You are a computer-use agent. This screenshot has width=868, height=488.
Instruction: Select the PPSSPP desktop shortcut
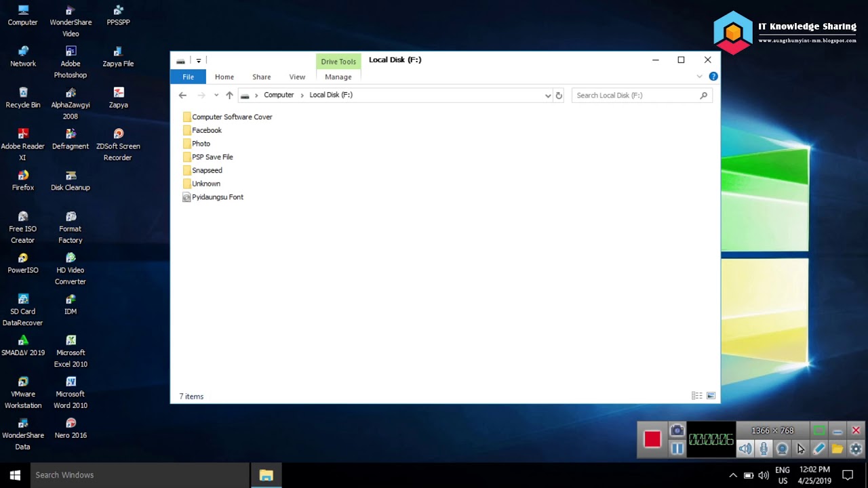click(x=118, y=16)
